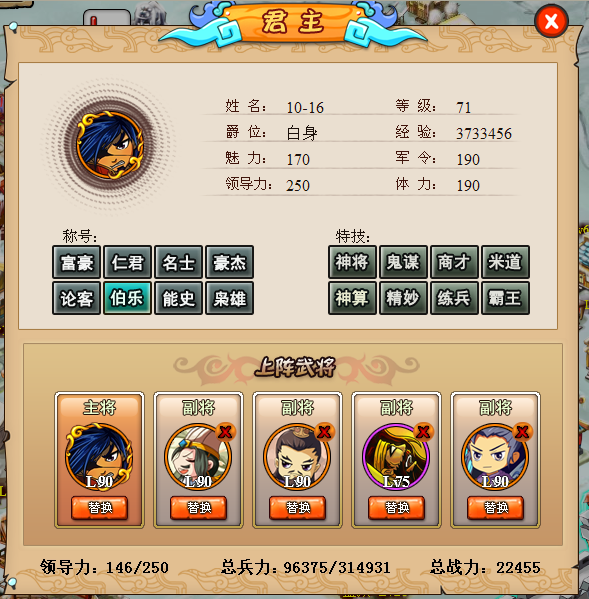Choose the 神将 special skill
Image resolution: width=589 pixels, height=599 pixels.
pyautogui.click(x=352, y=262)
